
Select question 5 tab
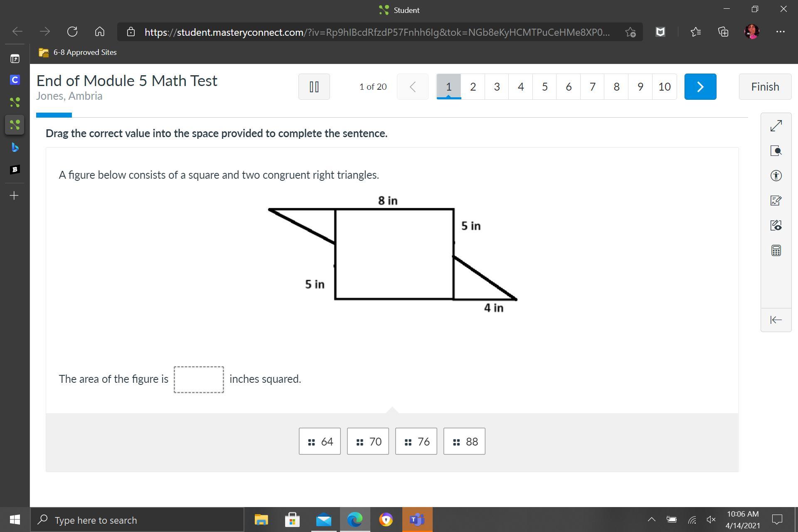544,86
